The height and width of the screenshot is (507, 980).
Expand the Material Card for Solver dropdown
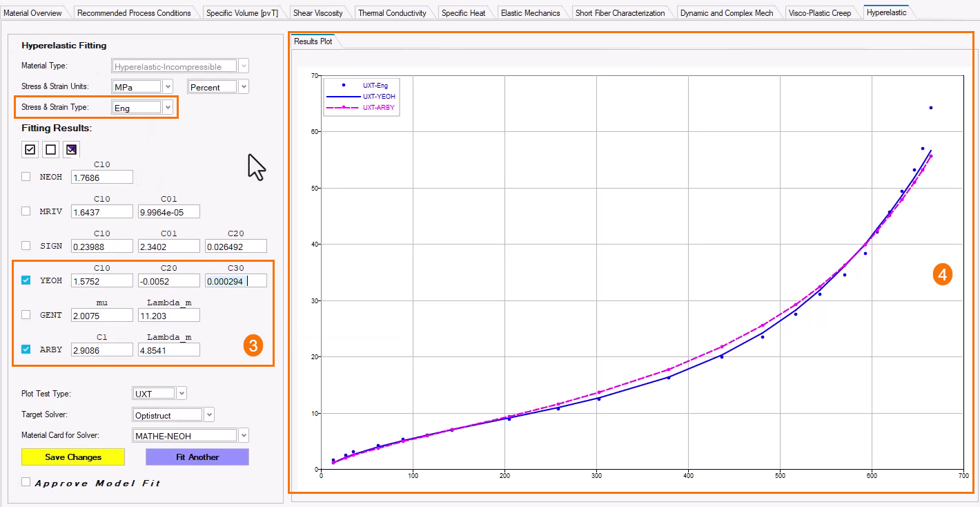tap(243, 436)
